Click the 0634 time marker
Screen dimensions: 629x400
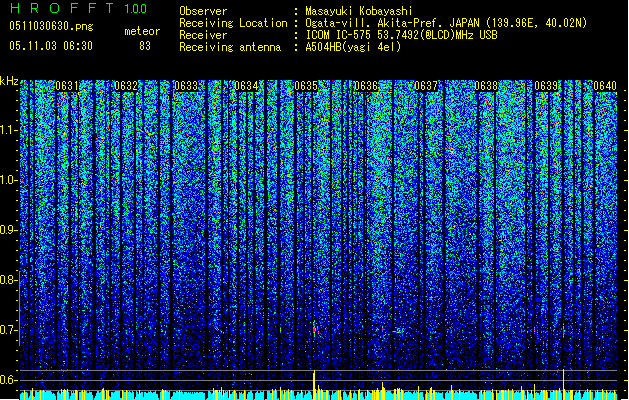[x=246, y=86]
